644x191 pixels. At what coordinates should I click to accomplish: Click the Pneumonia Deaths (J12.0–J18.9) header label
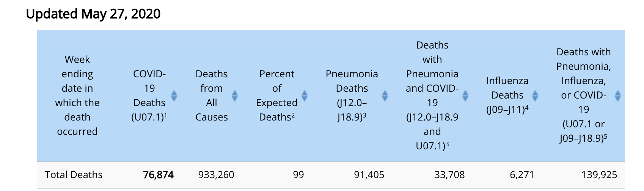[x=352, y=95]
